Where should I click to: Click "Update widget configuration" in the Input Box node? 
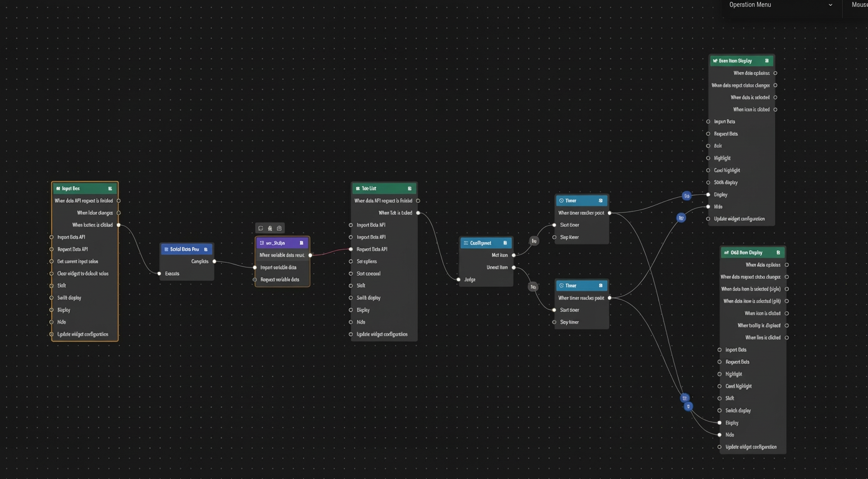tap(83, 334)
